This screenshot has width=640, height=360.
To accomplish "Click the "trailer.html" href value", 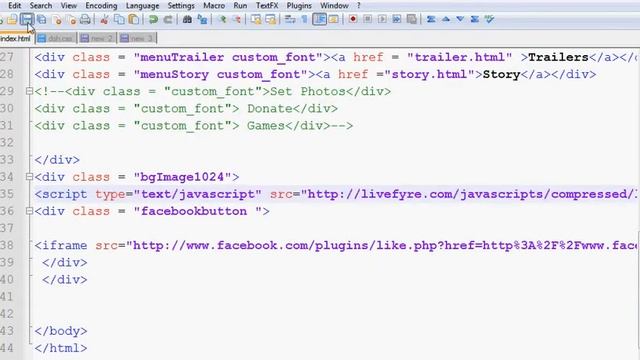I will [459, 57].
